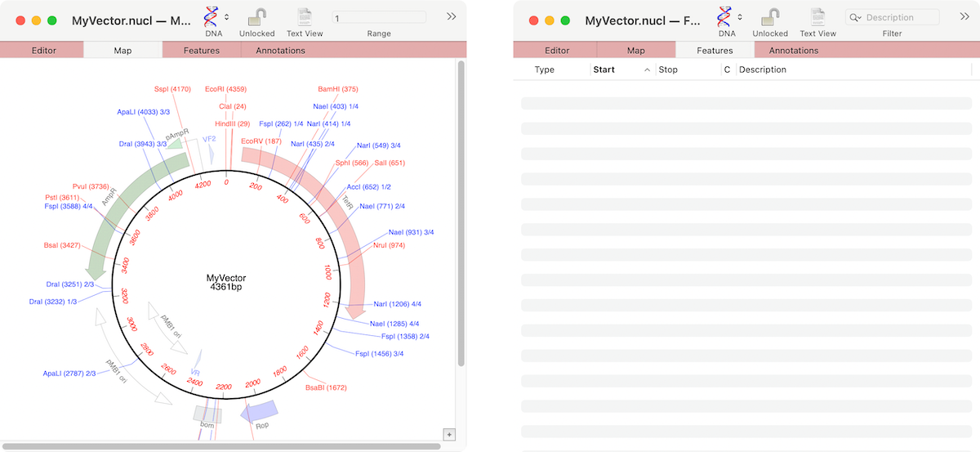980x452 pixels.
Task: Expand toolbar overflow chevron in right window
Action: 964,16
